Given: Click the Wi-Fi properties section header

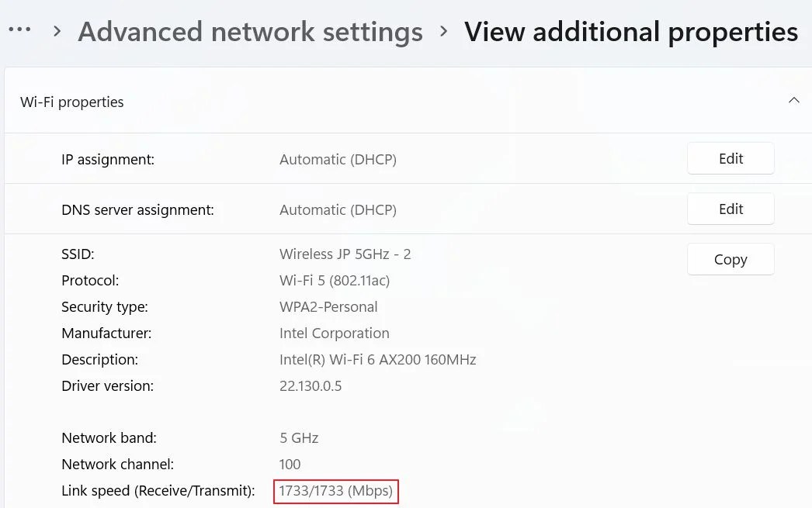Looking at the screenshot, I should (71, 102).
